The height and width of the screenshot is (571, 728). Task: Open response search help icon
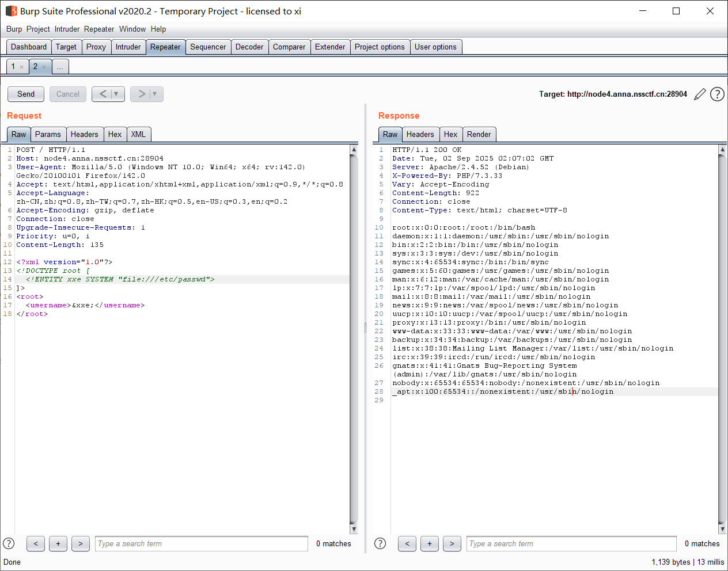380,543
